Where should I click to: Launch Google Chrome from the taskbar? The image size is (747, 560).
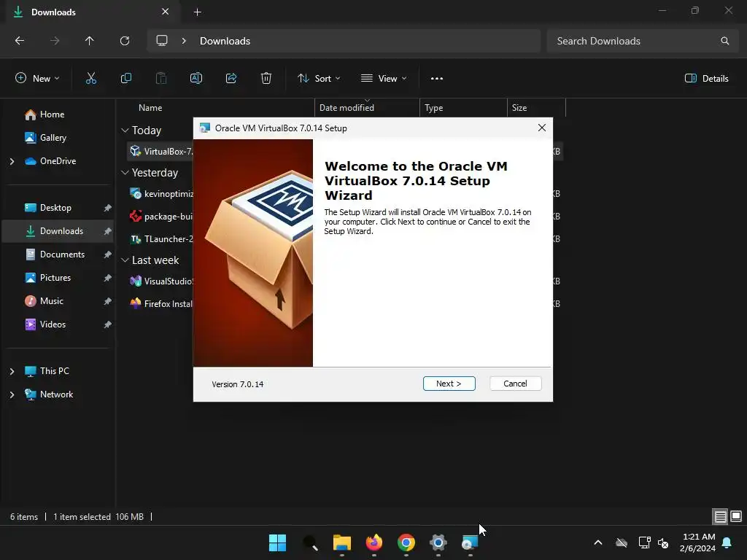[x=406, y=542]
